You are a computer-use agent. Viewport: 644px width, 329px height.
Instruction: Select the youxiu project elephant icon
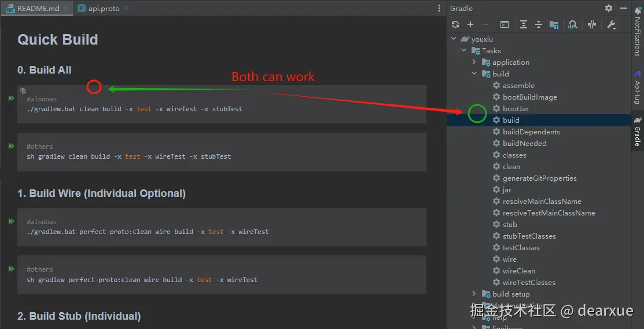[465, 39]
